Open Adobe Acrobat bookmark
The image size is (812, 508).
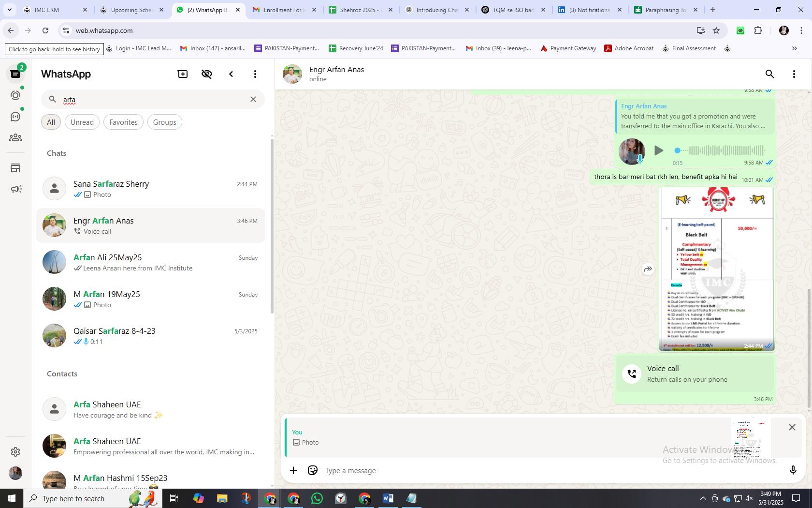pos(629,48)
